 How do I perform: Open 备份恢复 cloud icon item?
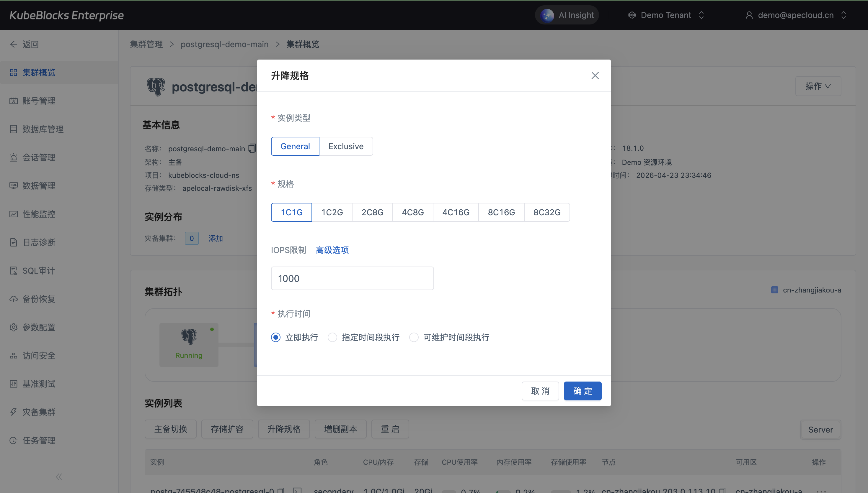(14, 299)
